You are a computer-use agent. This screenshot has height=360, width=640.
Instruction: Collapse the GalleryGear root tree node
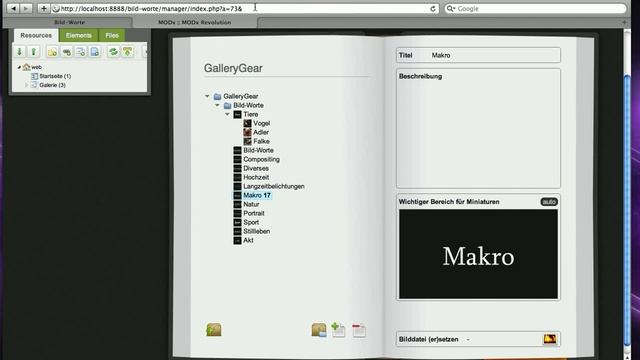coord(207,96)
